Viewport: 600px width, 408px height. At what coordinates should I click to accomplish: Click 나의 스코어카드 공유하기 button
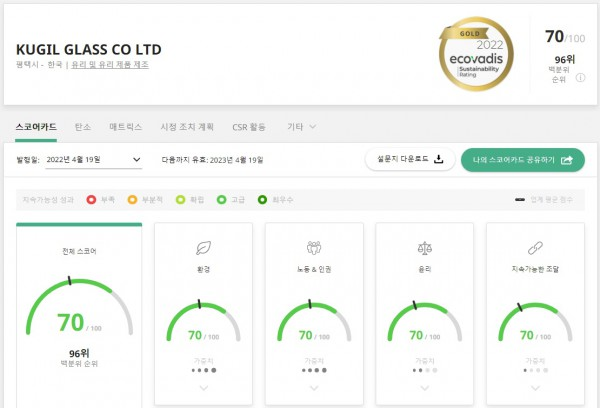pyautogui.click(x=523, y=160)
